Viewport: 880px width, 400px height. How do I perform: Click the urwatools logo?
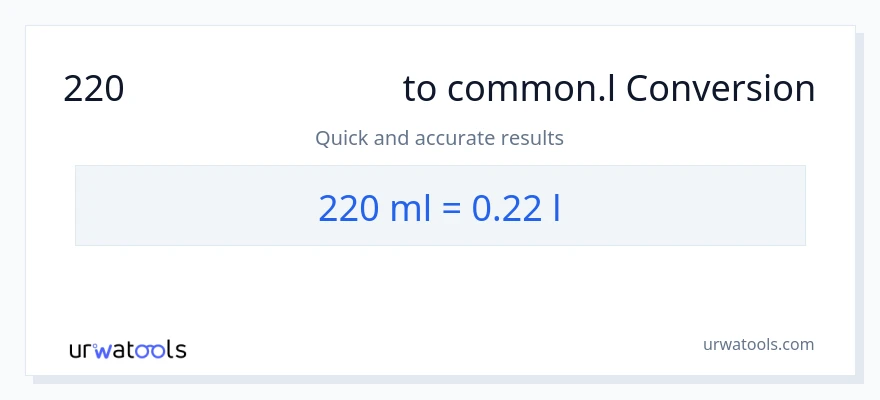[x=127, y=349]
